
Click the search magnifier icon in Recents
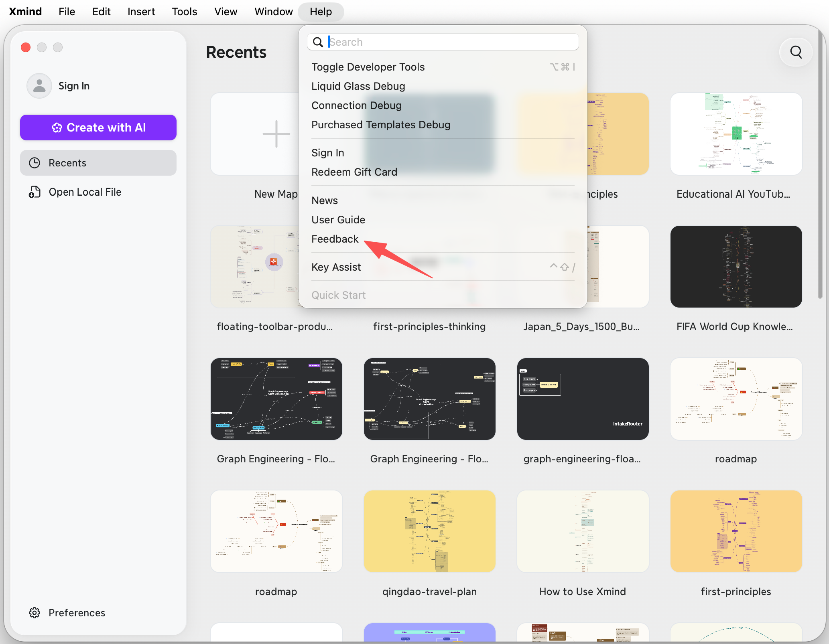[x=796, y=52]
